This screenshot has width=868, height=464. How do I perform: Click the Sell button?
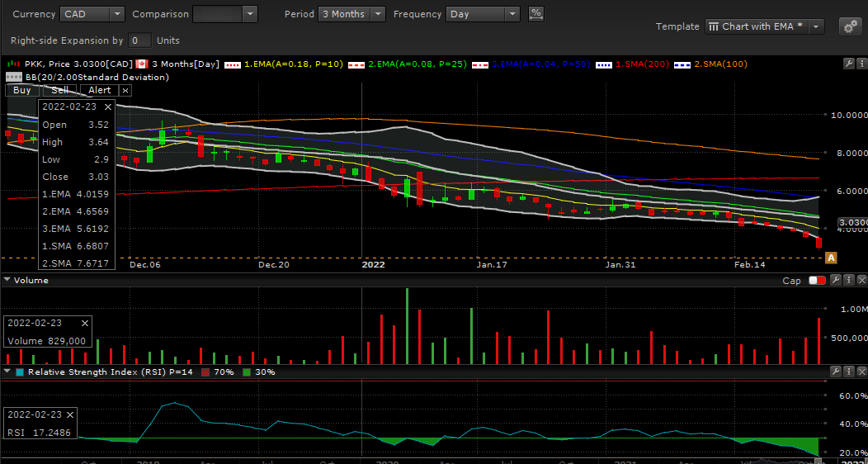coord(59,90)
